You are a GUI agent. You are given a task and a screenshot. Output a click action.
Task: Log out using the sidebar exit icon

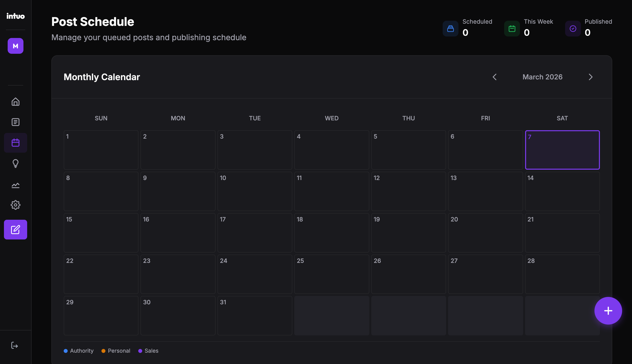pos(15,346)
